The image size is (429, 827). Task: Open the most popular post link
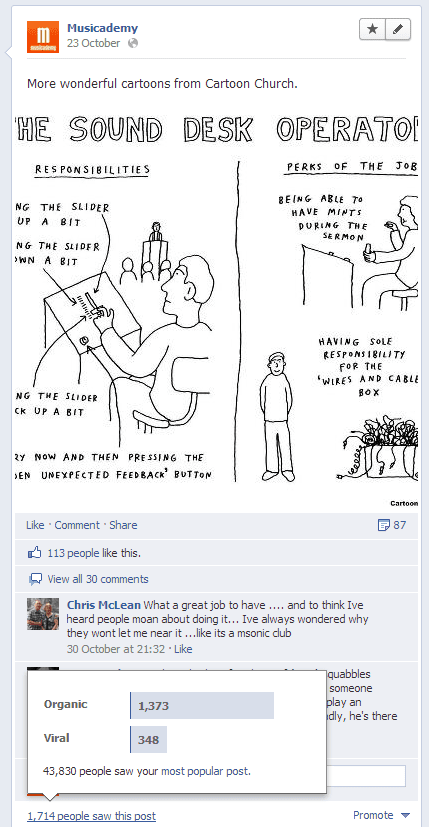[205, 771]
